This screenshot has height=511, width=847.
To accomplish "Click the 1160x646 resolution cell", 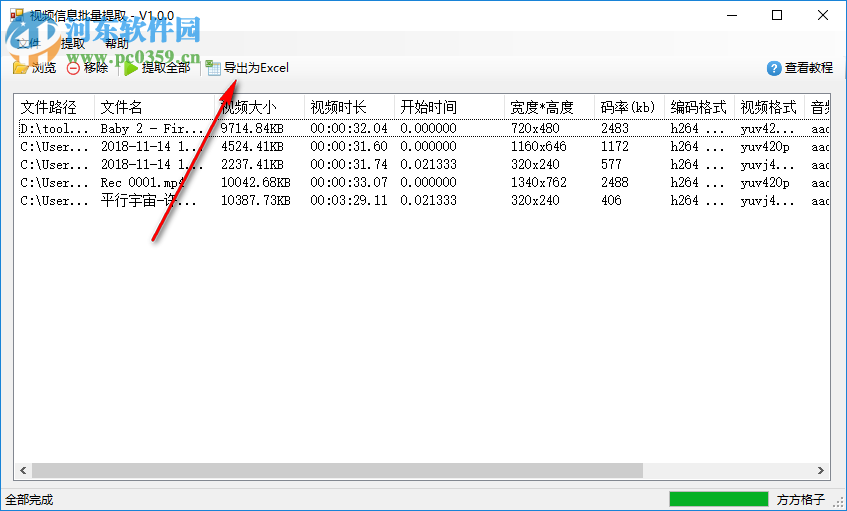I will click(539, 146).
